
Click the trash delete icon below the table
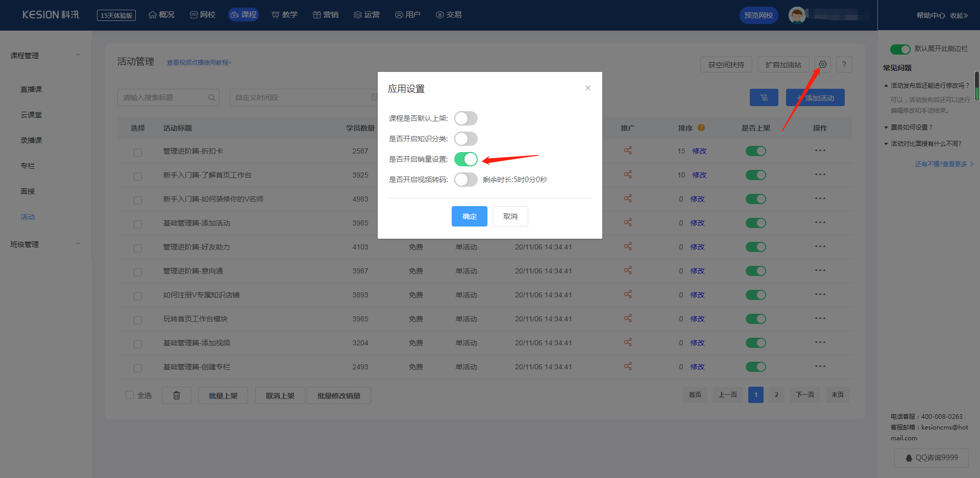(x=177, y=395)
